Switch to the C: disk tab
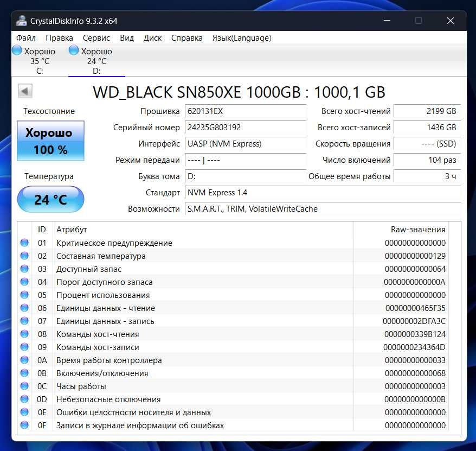Screen dimensions: 476x451 40,61
